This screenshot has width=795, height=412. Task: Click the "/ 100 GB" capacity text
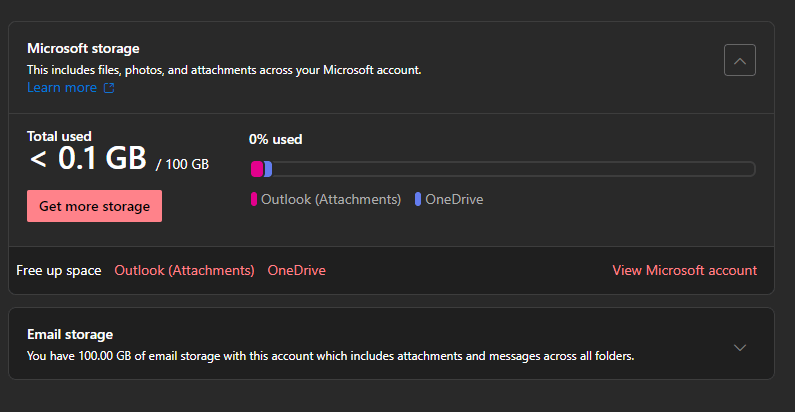point(183,164)
